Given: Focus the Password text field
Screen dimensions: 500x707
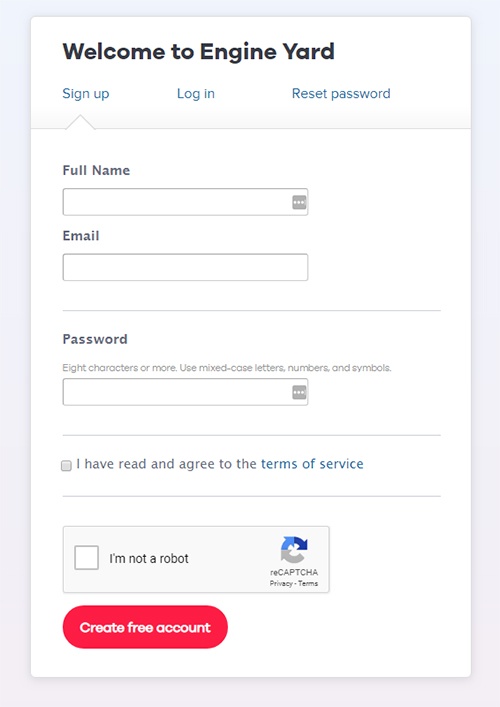Looking at the screenshot, I should point(185,392).
